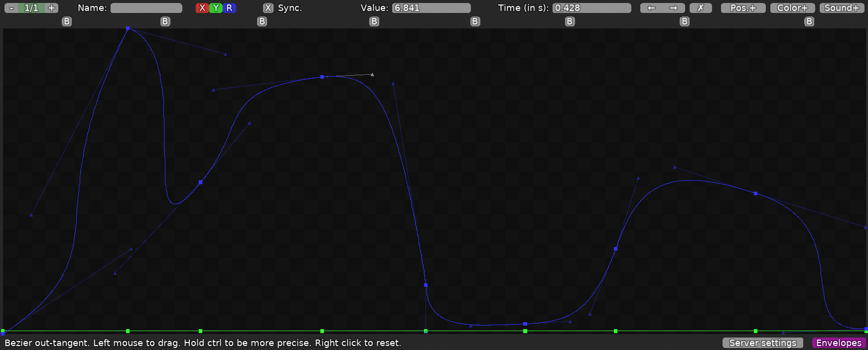Click the envelope Name input field

click(x=146, y=8)
